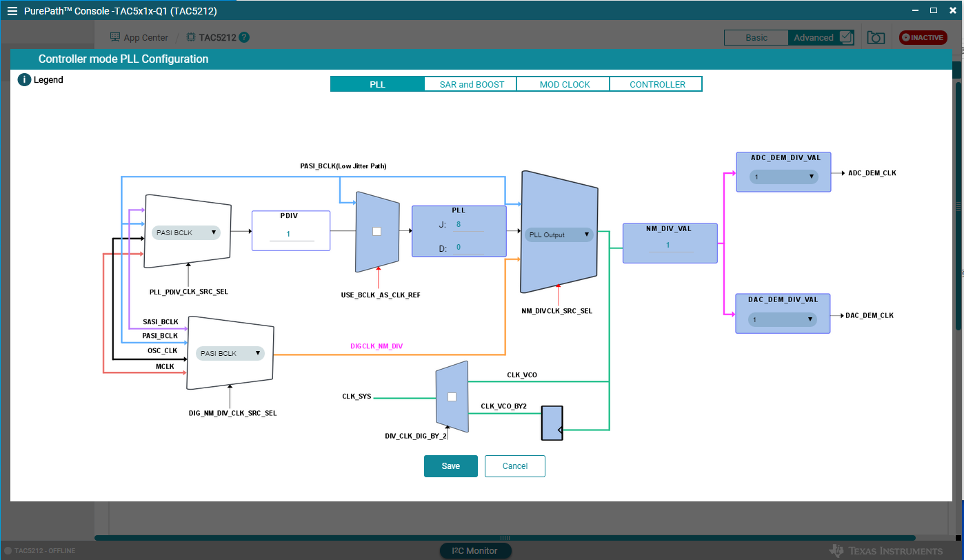Click the ADC_DEM_CLK output label
964x560 pixels.
tap(872, 173)
